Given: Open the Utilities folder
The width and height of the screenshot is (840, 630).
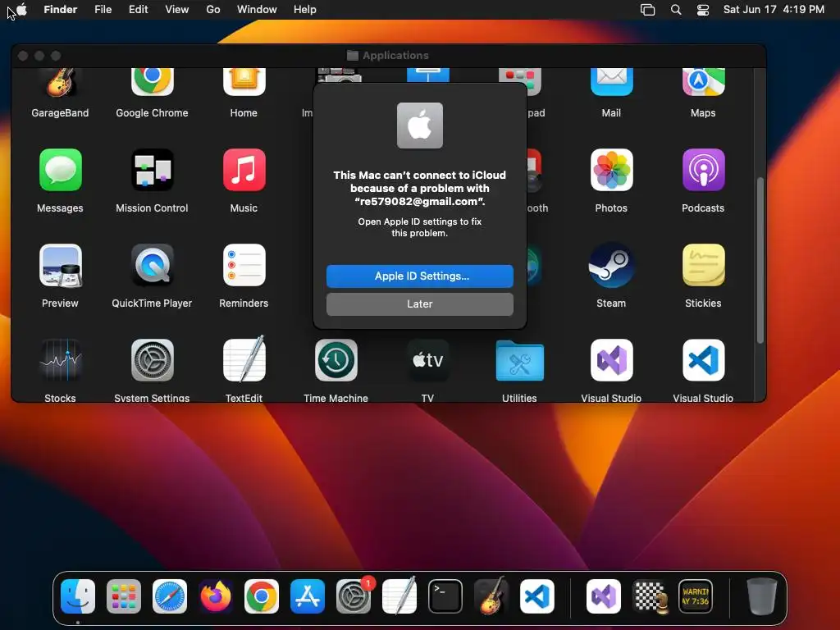Looking at the screenshot, I should [519, 361].
